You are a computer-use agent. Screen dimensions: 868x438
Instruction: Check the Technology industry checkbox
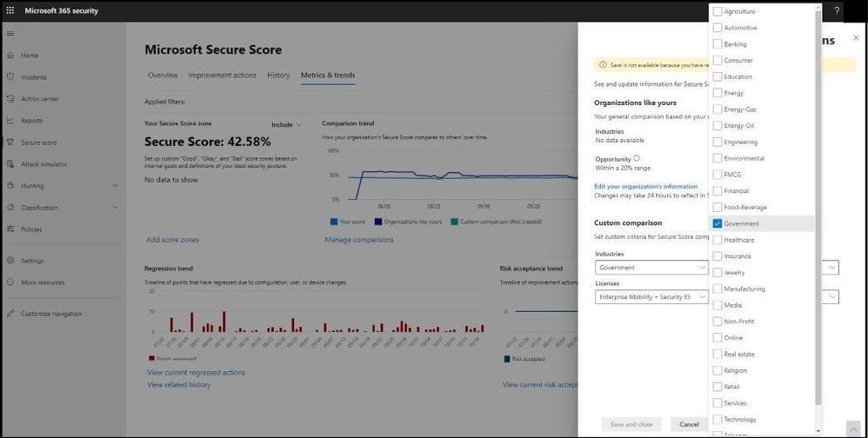718,419
